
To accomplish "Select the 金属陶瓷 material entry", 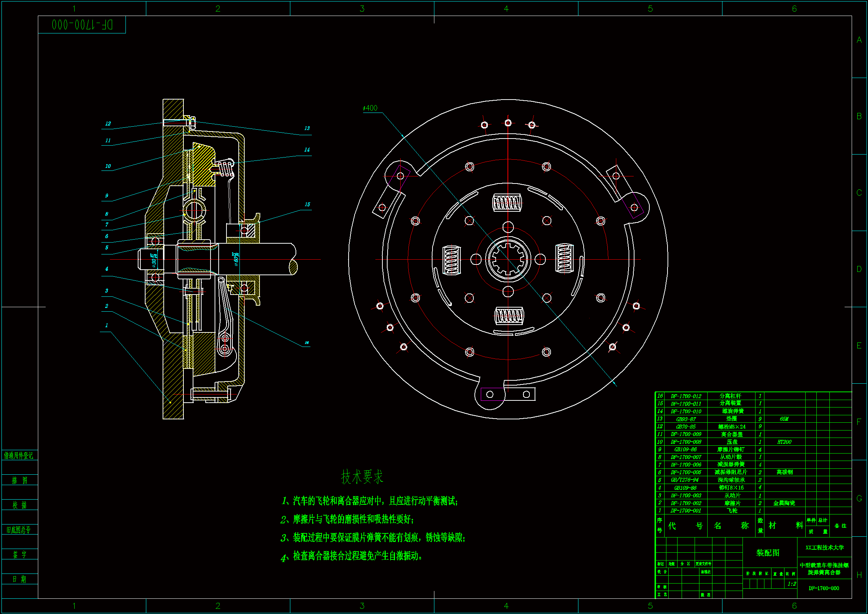I will click(784, 503).
